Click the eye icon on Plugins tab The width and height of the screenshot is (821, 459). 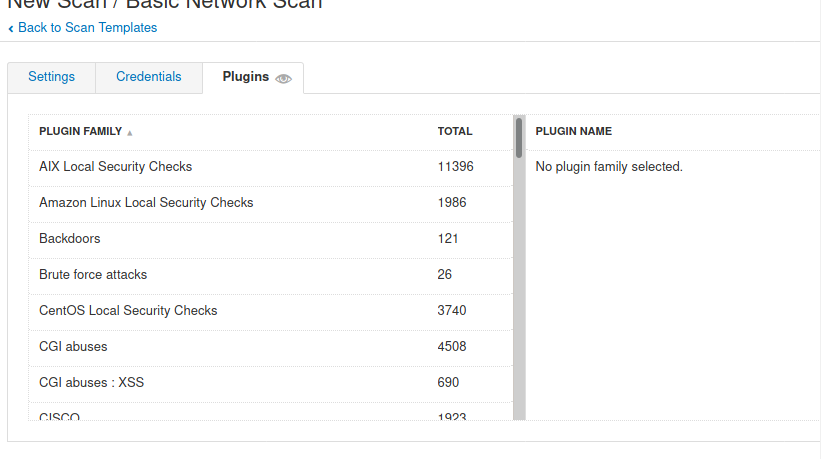(283, 79)
